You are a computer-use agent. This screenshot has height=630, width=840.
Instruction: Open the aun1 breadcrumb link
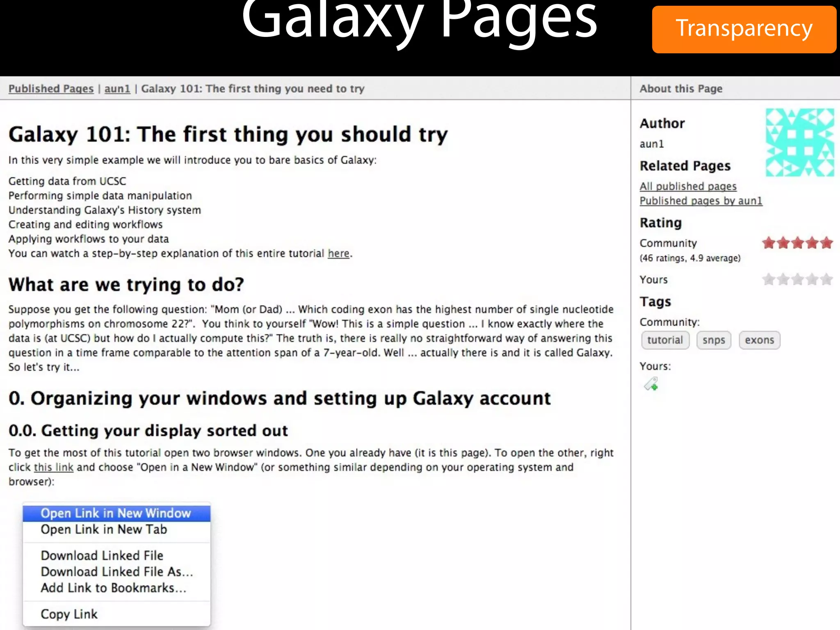click(x=117, y=89)
